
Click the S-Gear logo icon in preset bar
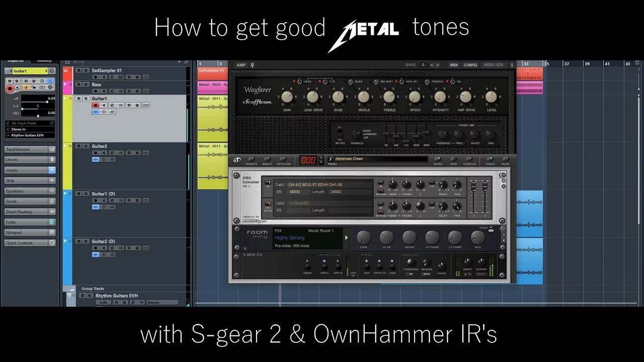pyautogui.click(x=237, y=160)
